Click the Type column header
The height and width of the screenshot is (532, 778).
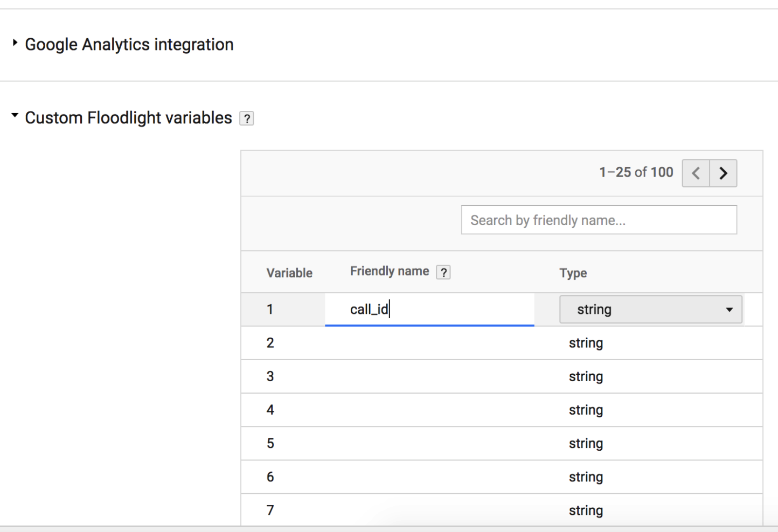pos(573,273)
